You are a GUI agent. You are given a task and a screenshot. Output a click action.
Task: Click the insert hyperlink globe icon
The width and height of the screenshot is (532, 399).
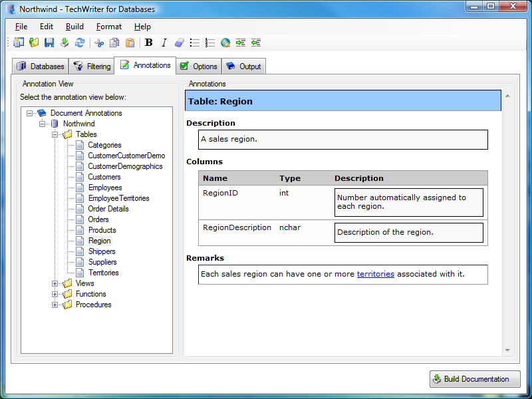tap(225, 43)
